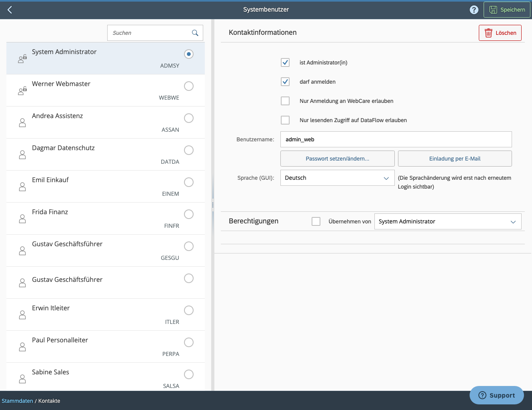Click the locked user icon beside Werner Webmaster
Viewport: 532px width, 410px height.
[23, 90]
